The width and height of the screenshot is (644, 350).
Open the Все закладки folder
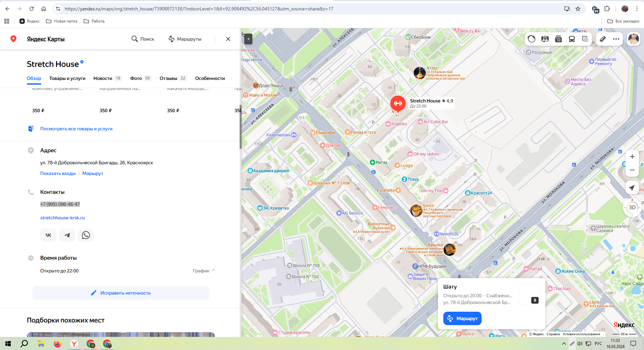[x=623, y=21]
